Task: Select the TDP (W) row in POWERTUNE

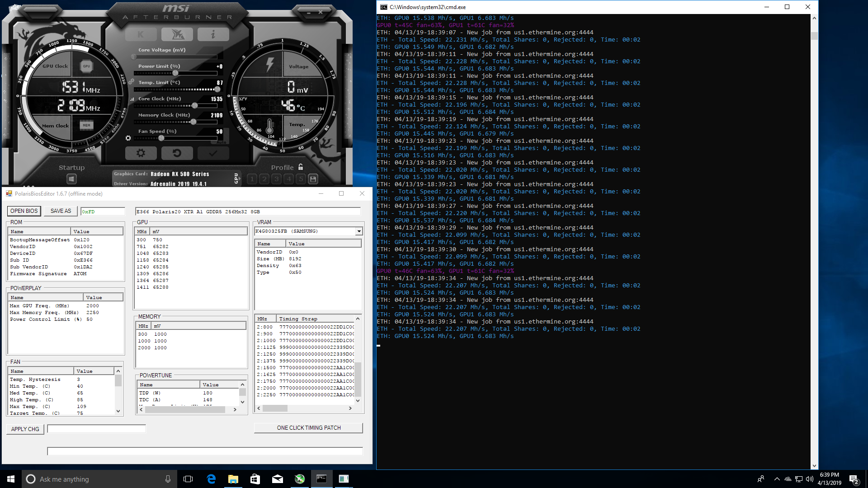Action: click(188, 393)
